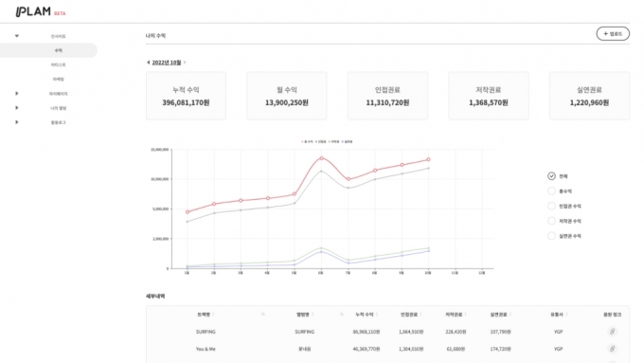Click 174,720원 cell in You & Me row
The width and height of the screenshot is (644, 363).
pyautogui.click(x=500, y=349)
